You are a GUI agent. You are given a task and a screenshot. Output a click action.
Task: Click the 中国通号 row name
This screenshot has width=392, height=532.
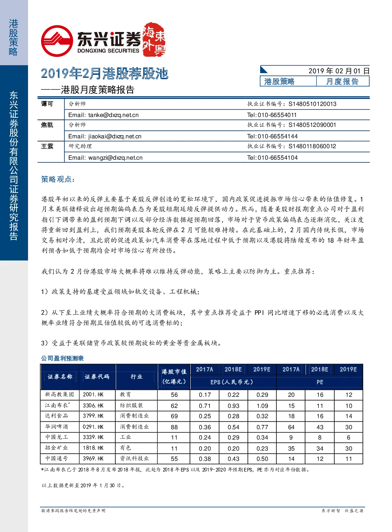point(56,458)
